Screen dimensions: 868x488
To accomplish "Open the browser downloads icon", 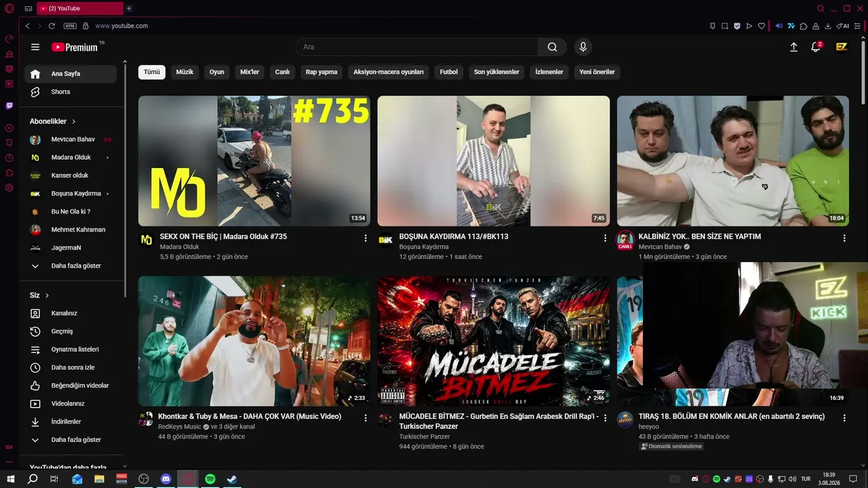I will [x=828, y=26].
